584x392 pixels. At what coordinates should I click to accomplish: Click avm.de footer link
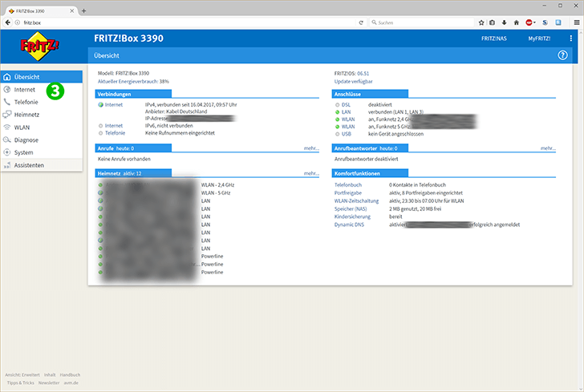tap(71, 382)
